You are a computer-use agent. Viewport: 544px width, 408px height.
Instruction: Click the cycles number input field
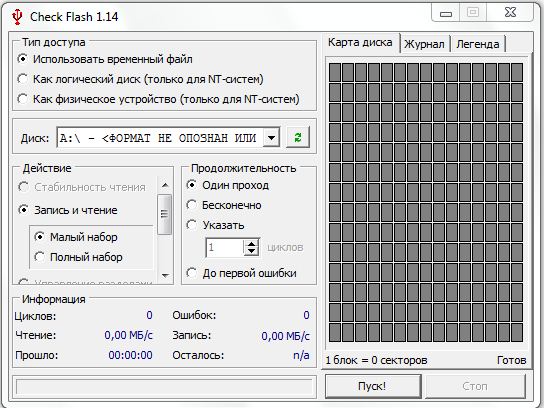click(225, 247)
